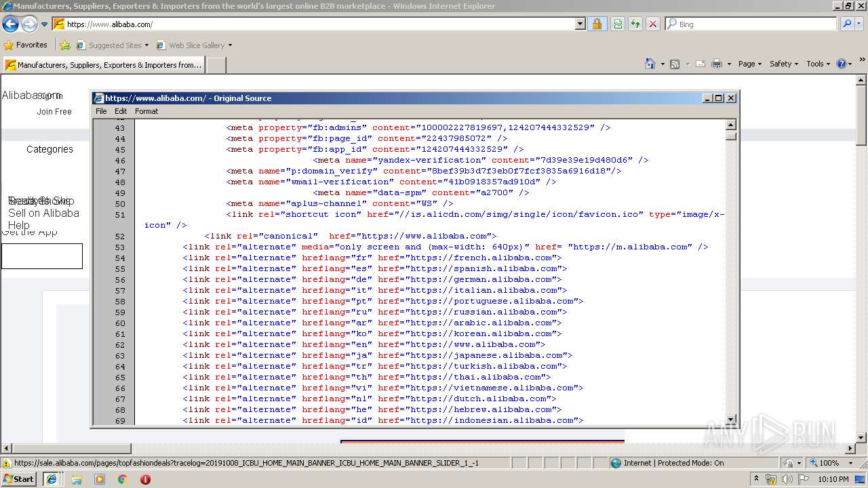The image size is (868, 488).
Task: Click the Print icon
Action: (717, 64)
